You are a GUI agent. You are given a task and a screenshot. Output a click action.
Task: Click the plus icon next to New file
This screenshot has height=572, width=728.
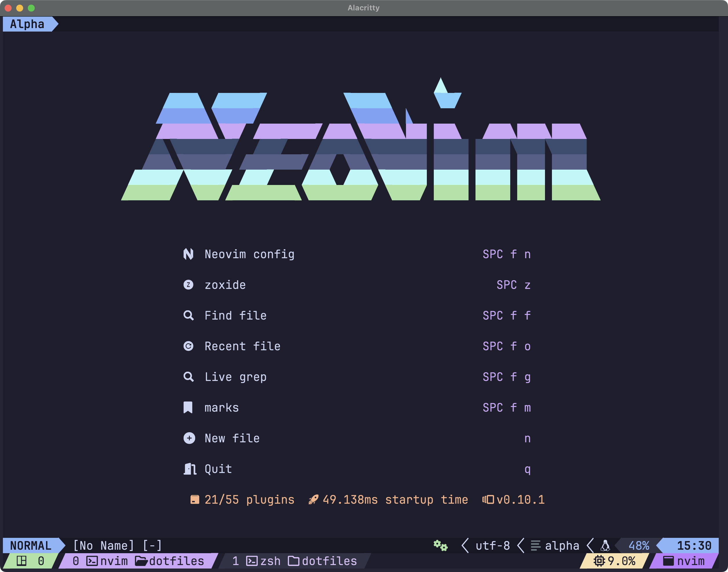(x=189, y=438)
